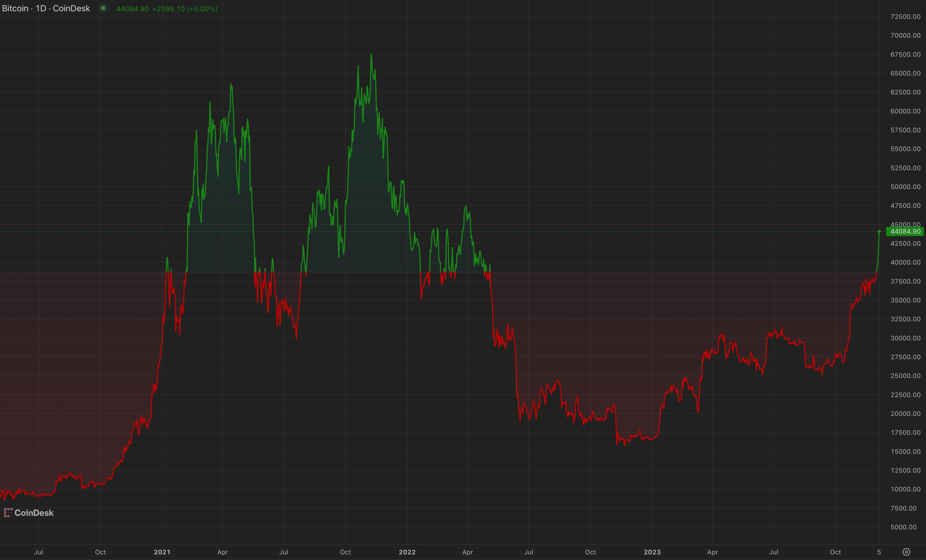926x560 pixels.
Task: Click the 15000.00 price axis label
Action: 905,452
